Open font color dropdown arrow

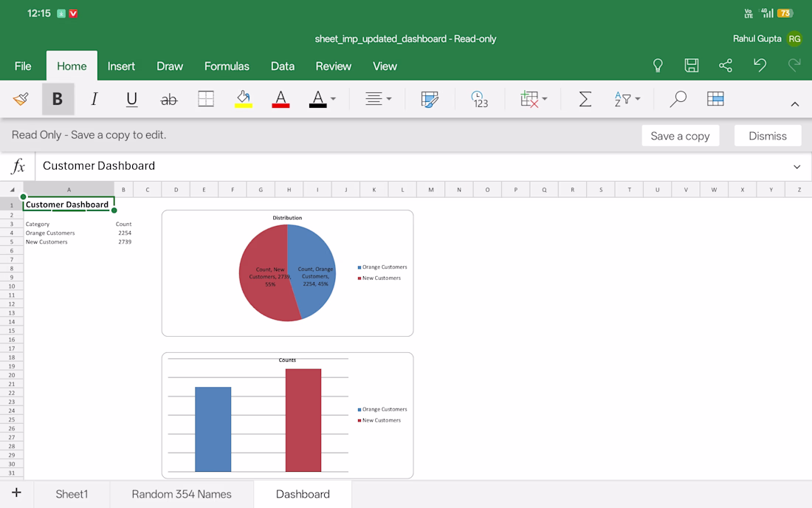(334, 98)
